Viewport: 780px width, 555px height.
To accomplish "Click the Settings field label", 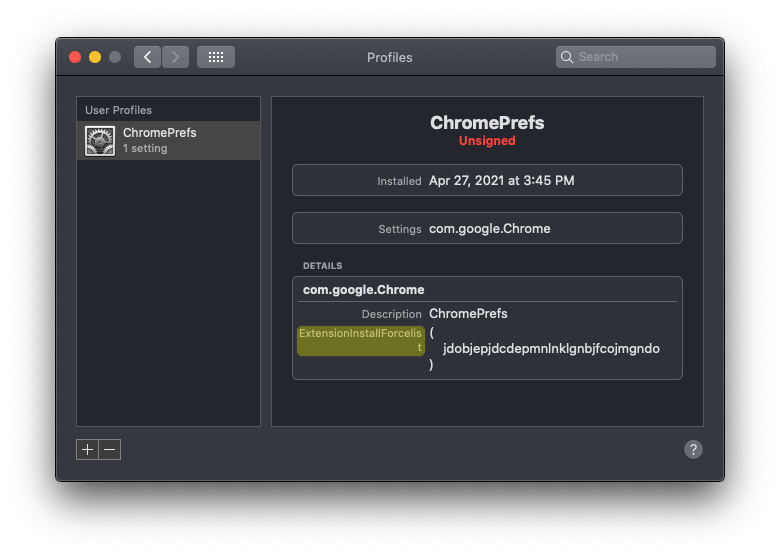I will pyautogui.click(x=400, y=229).
